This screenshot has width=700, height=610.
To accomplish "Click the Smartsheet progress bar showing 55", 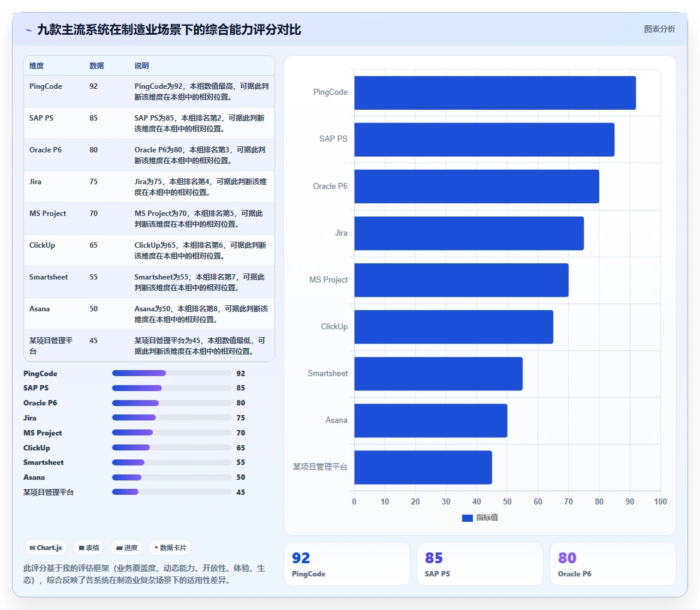I will tap(172, 462).
